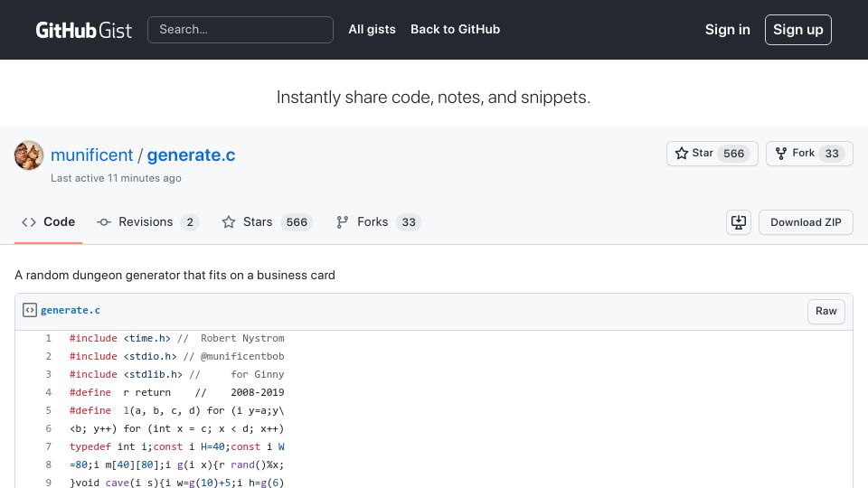Select line number 5
The image size is (868, 488).
pos(48,410)
